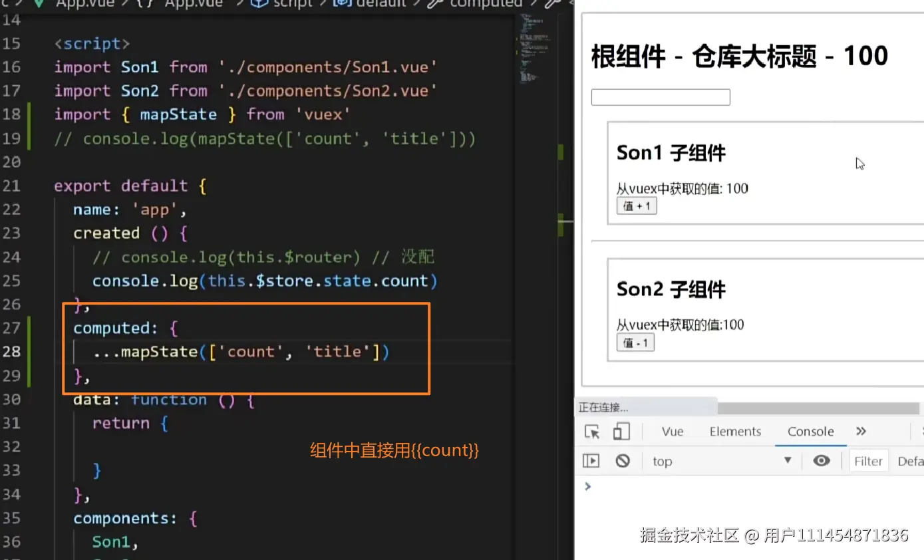Create a live expression with the eye icon
Viewport: 924px width, 560px height.
(822, 461)
